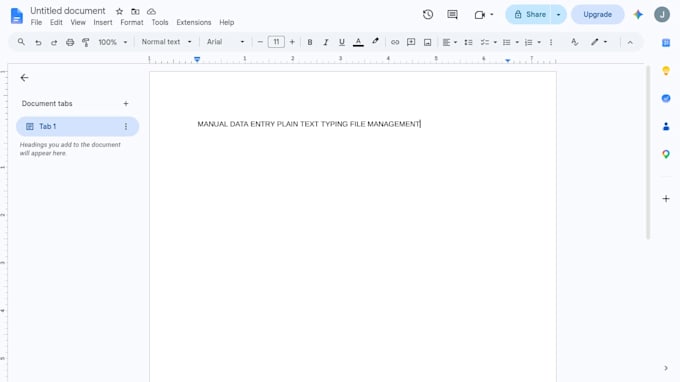Insert a link
The height and width of the screenshot is (382, 680).
click(395, 42)
